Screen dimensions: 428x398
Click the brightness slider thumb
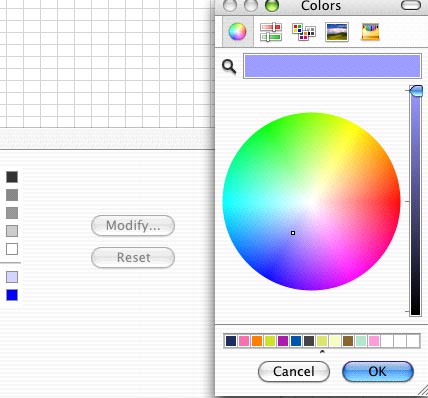[x=416, y=91]
